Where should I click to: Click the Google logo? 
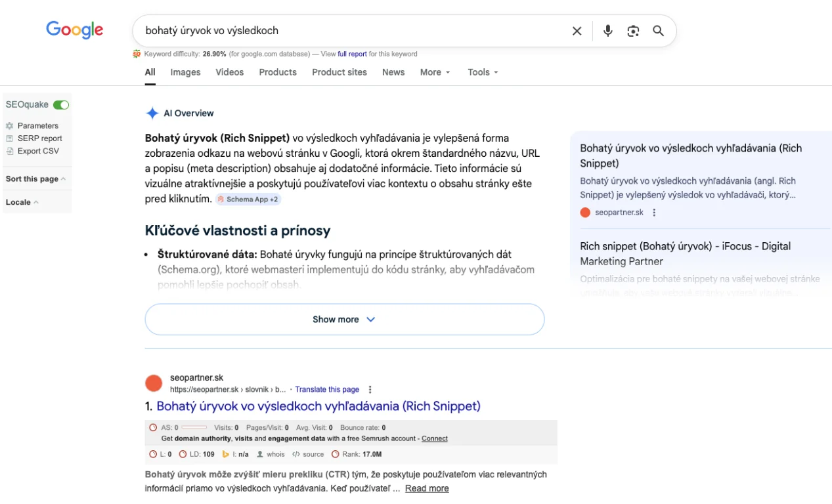click(75, 30)
